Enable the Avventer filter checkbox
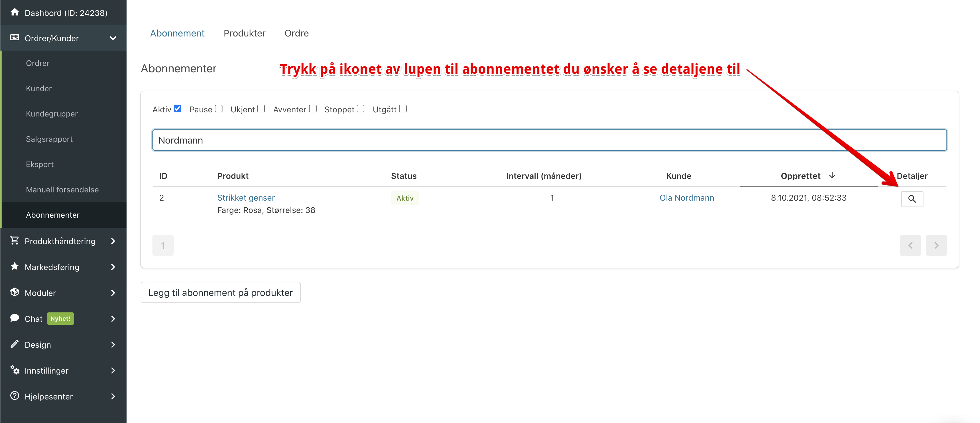The height and width of the screenshot is (423, 980). coord(313,109)
